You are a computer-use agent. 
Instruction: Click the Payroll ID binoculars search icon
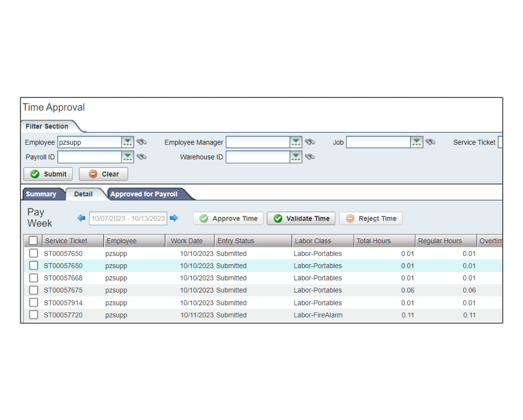tap(142, 157)
